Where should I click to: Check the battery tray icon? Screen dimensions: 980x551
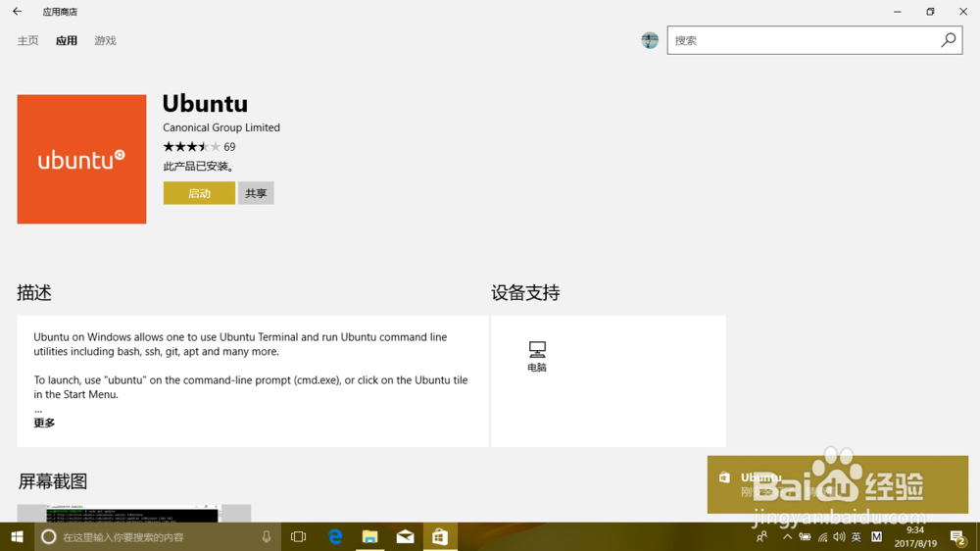[x=805, y=536]
